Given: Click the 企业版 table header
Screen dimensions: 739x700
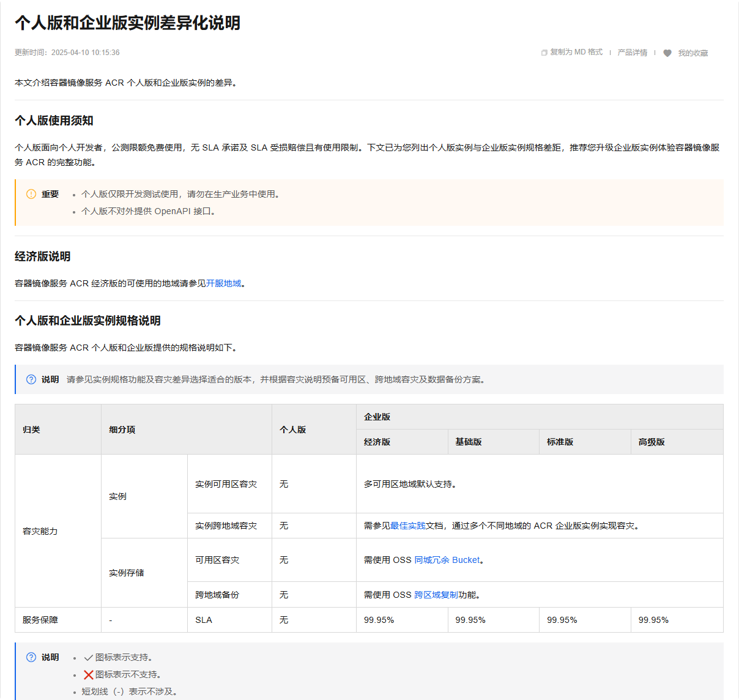Looking at the screenshot, I should (x=377, y=417).
